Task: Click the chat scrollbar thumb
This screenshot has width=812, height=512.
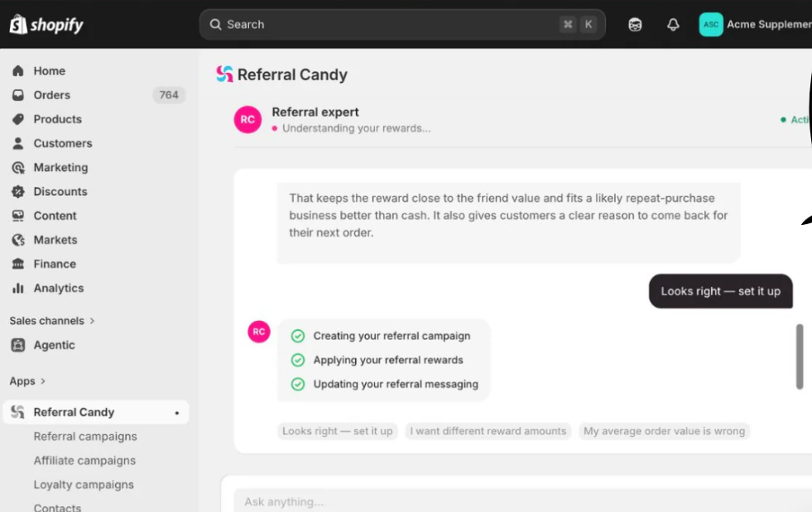Action: (800, 356)
